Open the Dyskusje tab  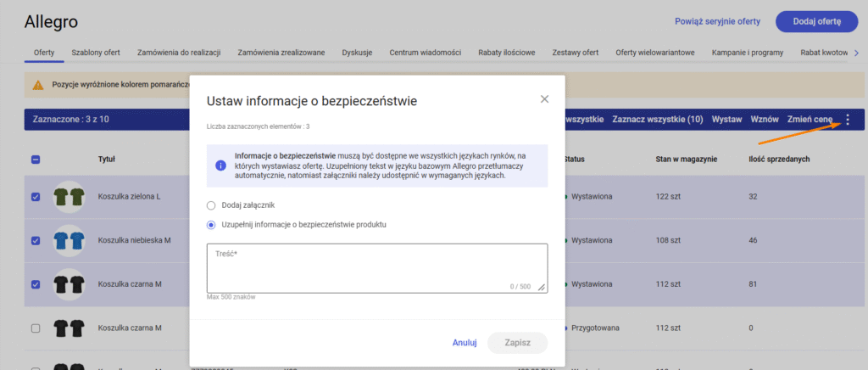click(x=357, y=53)
